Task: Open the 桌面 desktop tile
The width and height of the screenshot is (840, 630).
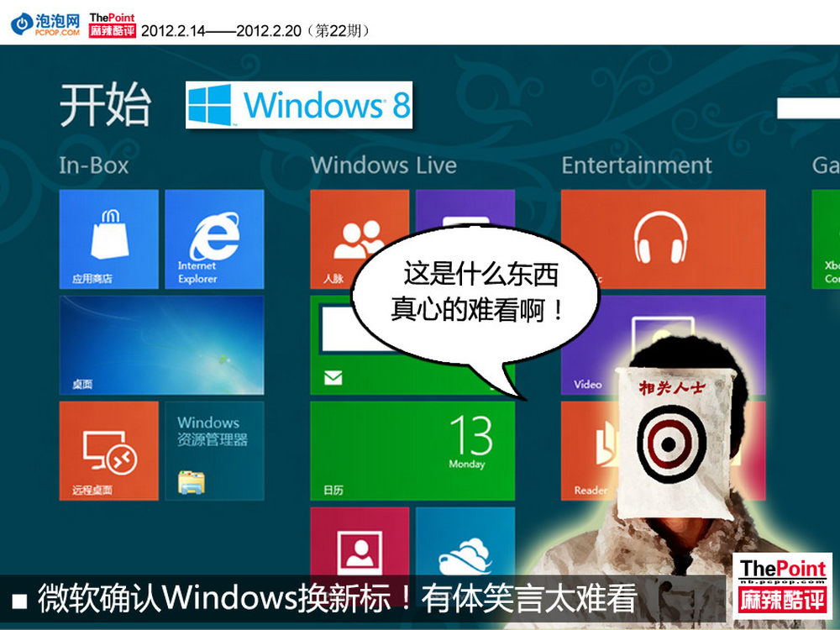Action: click(x=162, y=345)
